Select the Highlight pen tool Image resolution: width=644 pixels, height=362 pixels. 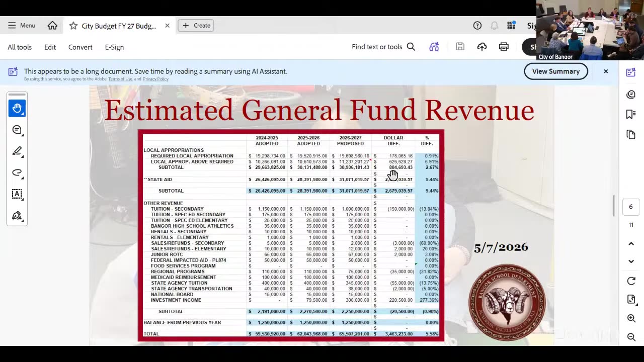tap(17, 151)
